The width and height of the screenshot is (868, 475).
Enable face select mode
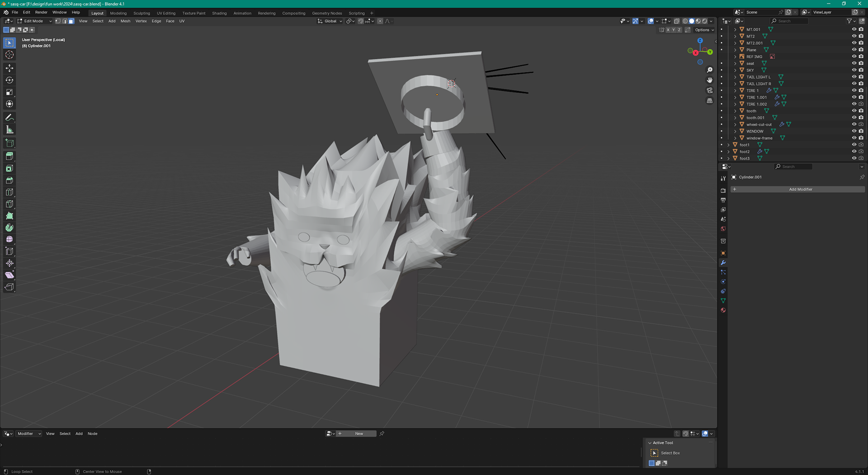pyautogui.click(x=71, y=21)
